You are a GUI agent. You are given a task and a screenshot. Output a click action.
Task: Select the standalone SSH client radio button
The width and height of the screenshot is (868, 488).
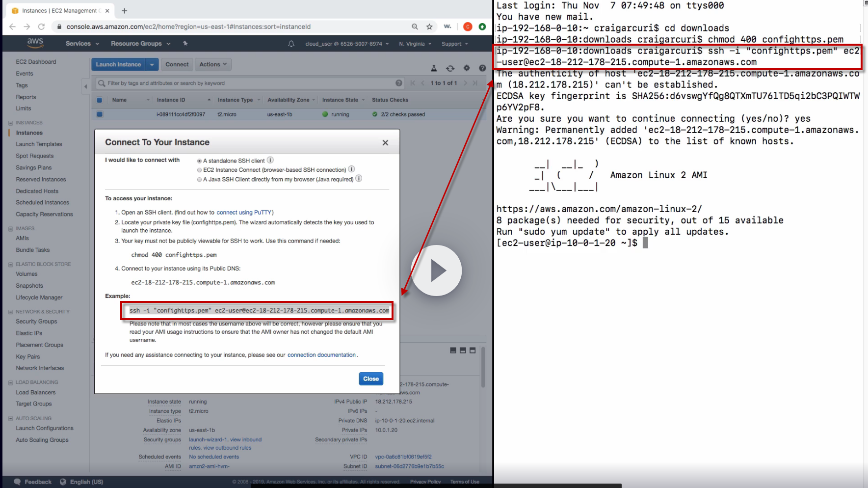(199, 161)
